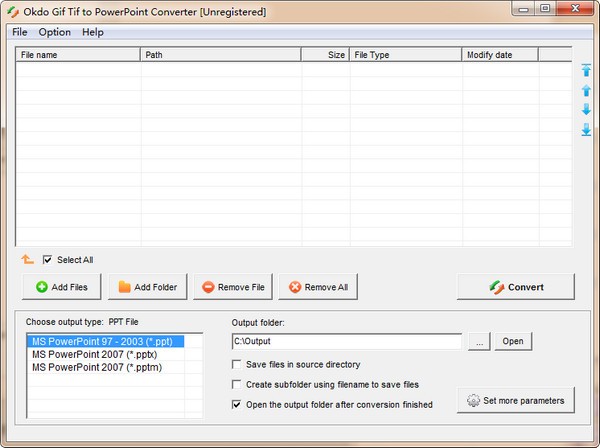Check Create subfolder using filename option

[x=236, y=384]
